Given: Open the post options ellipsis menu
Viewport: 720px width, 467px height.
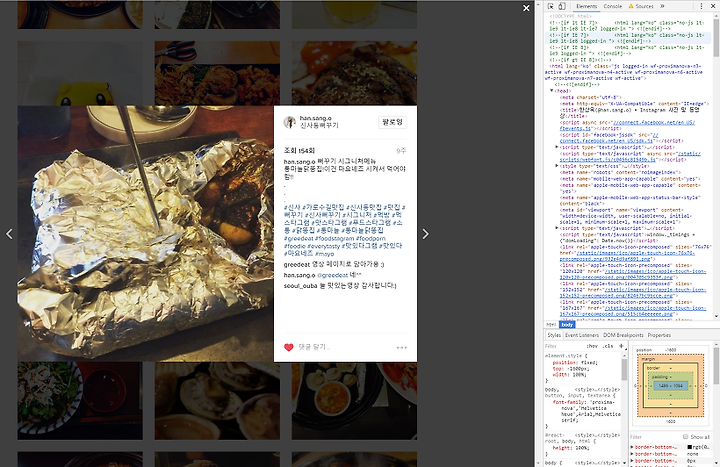Looking at the screenshot, I should pos(401,348).
